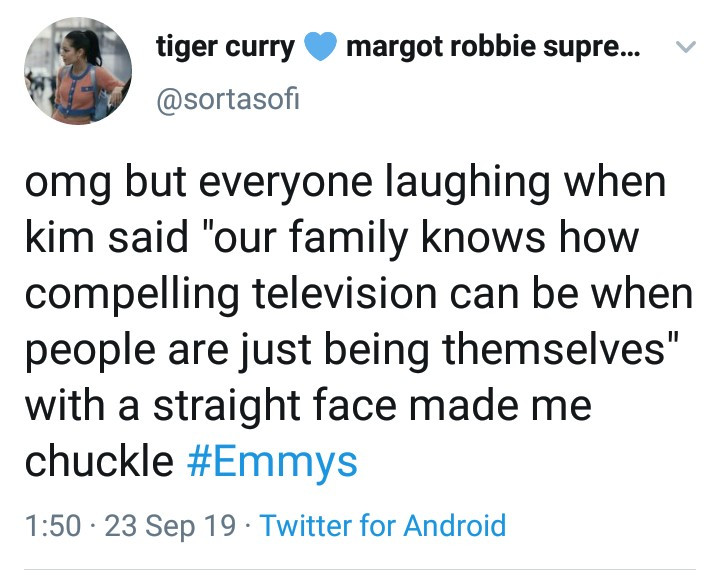Select the "tiger curry" display name
Viewport: 720px width, 580px height.
click(x=225, y=46)
